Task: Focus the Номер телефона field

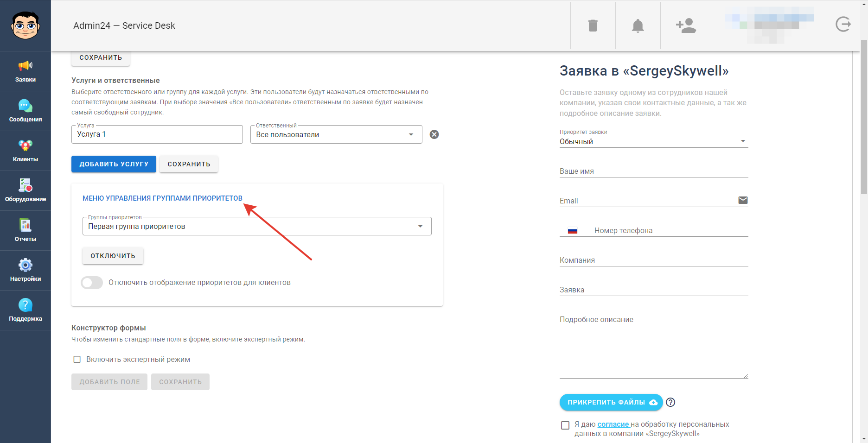Action: (x=670, y=230)
